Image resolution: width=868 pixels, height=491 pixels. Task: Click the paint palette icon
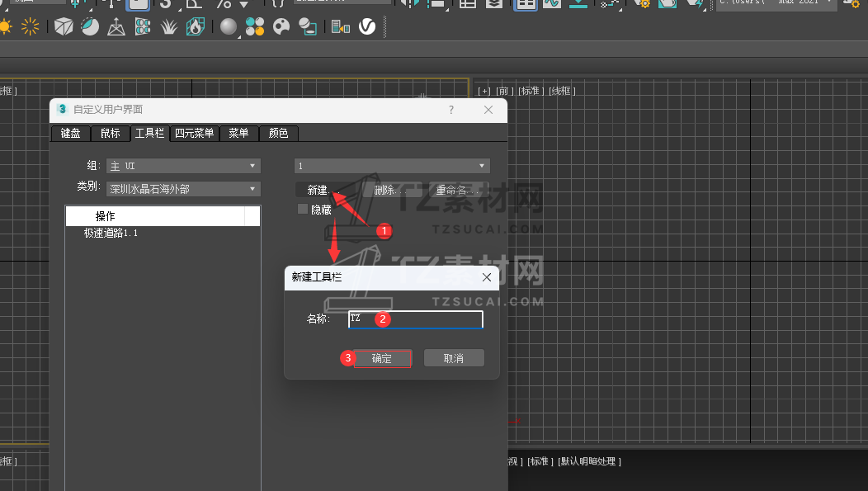[281, 26]
